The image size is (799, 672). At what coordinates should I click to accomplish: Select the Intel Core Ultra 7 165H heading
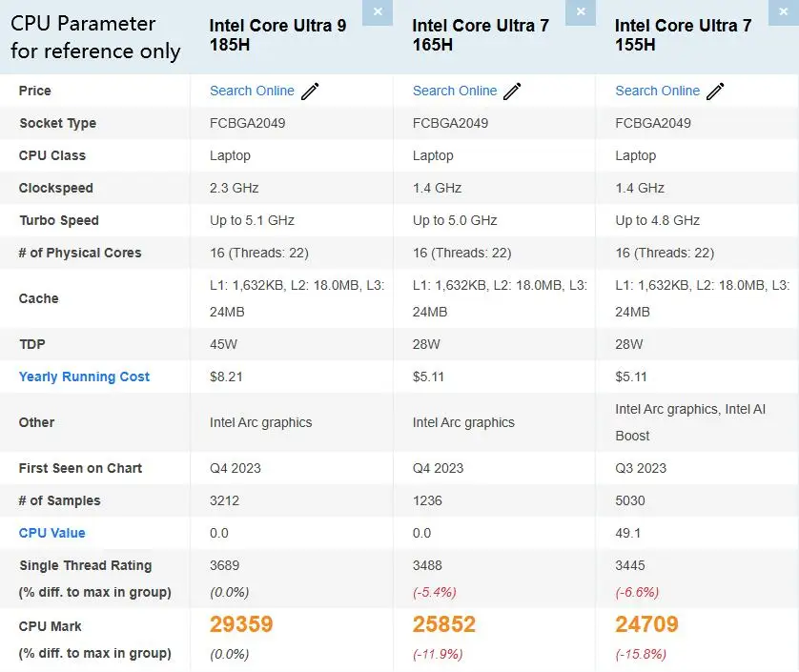[x=481, y=35]
